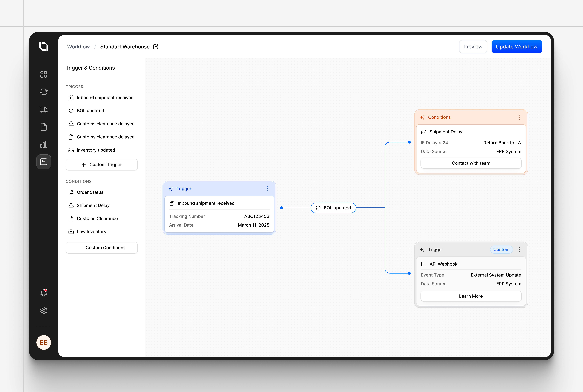Open the three-dot menu on the blue Trigger card
Screen dimensions: 583x392
pyautogui.click(x=267, y=189)
